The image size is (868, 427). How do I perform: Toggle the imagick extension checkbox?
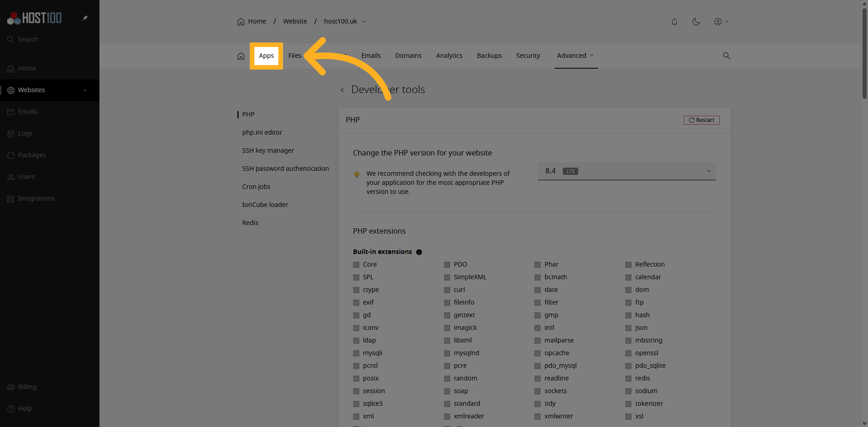(x=447, y=328)
